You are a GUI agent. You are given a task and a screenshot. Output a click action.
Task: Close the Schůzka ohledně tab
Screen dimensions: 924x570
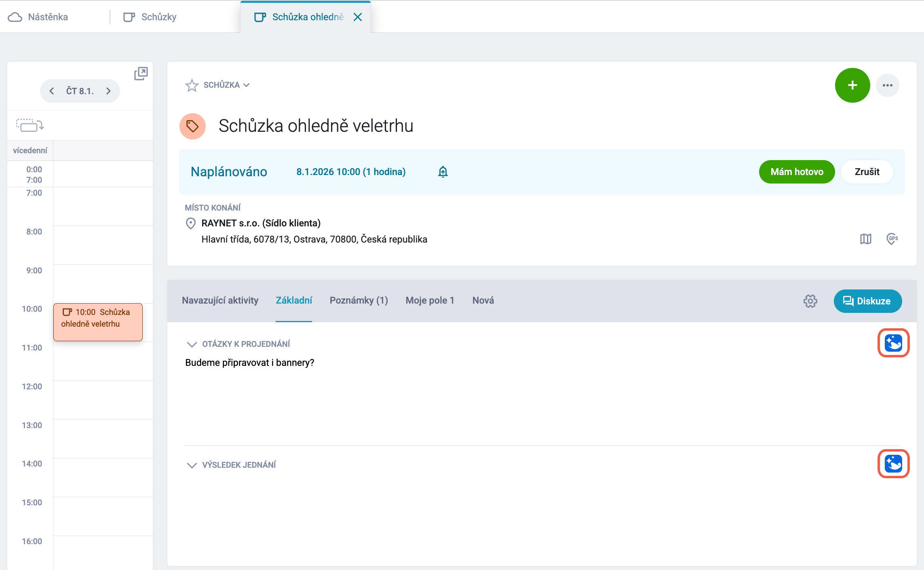click(x=358, y=17)
